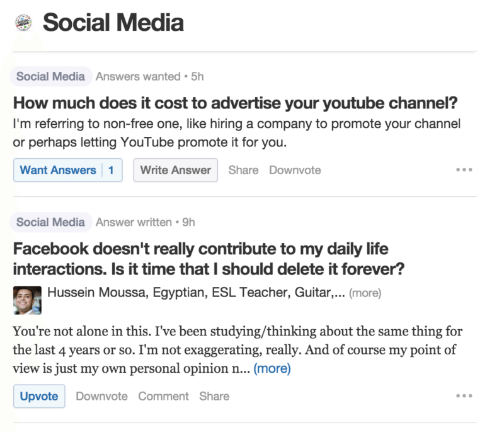Click Share under the Facebook answer

pyautogui.click(x=214, y=396)
